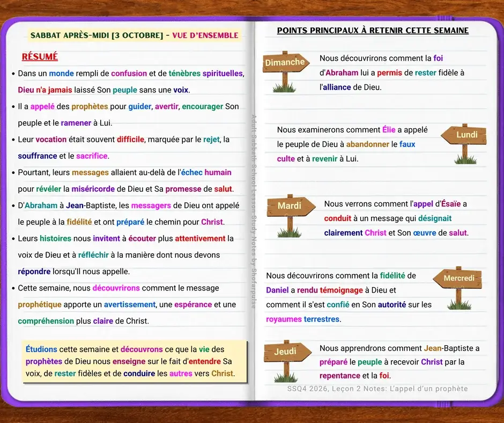The height and width of the screenshot is (423, 504).
Task: Click the green word "histoires"
Action: tap(55, 238)
